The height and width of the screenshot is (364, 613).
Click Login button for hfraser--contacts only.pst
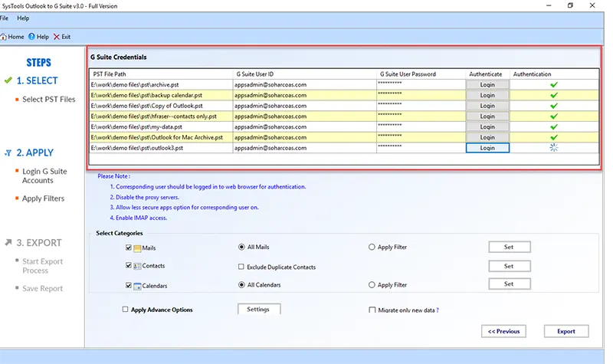[487, 116]
